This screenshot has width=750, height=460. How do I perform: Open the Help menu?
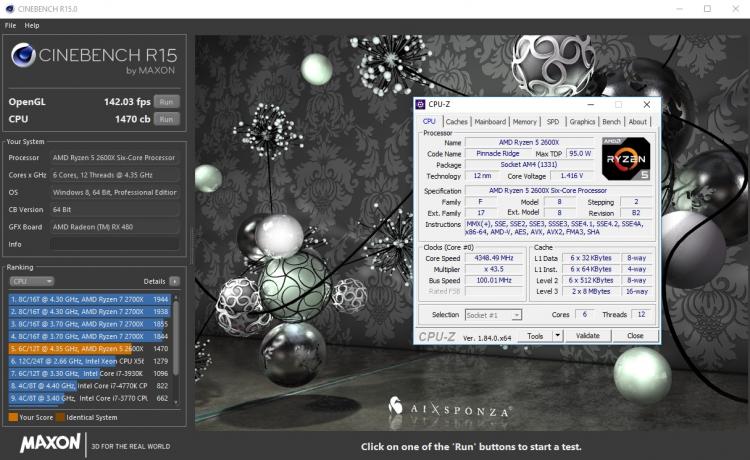point(32,25)
